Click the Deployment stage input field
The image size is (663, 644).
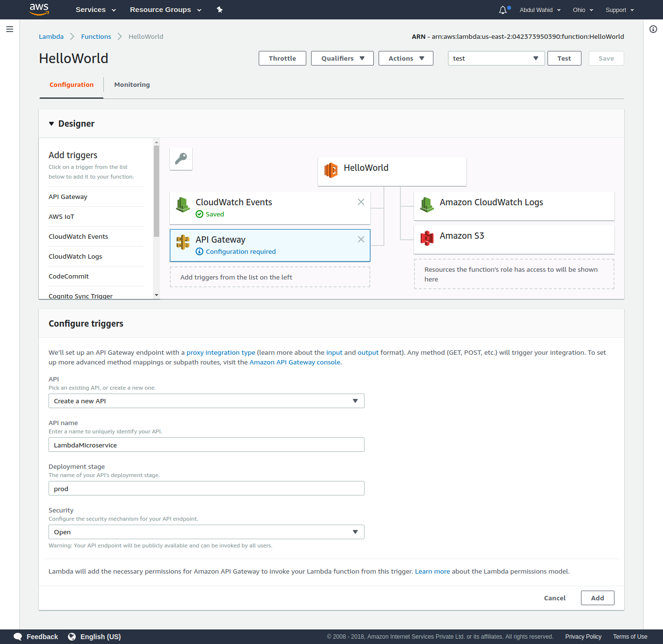[206, 488]
